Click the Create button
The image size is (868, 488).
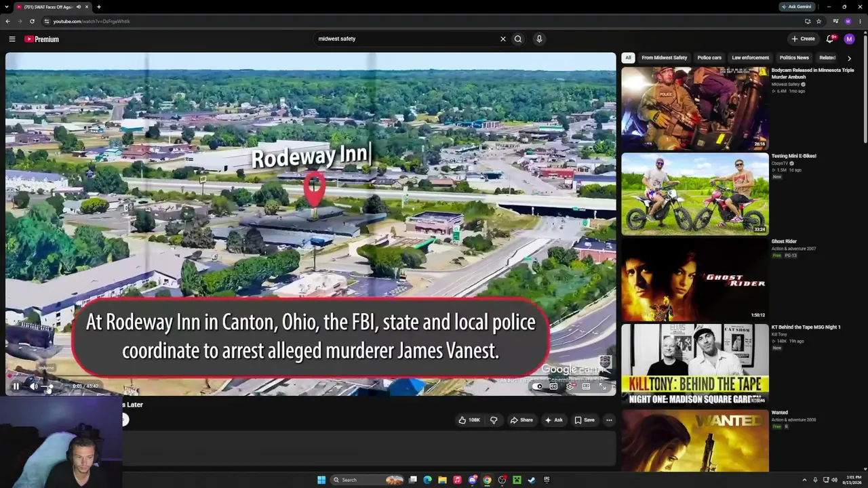coord(803,39)
